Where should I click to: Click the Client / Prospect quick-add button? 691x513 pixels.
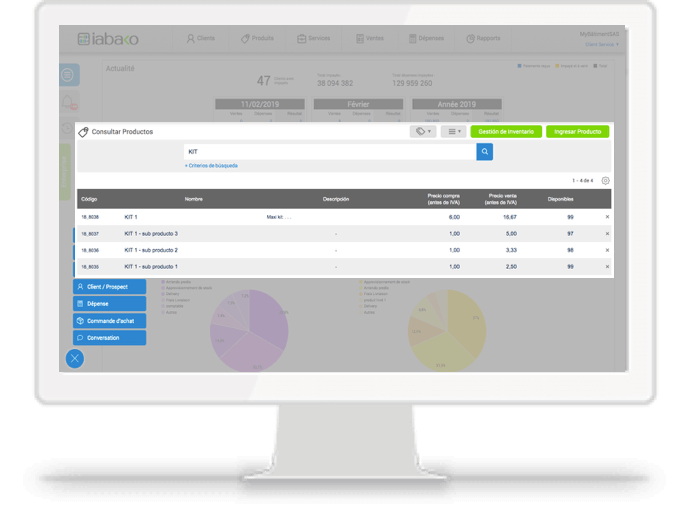109,286
